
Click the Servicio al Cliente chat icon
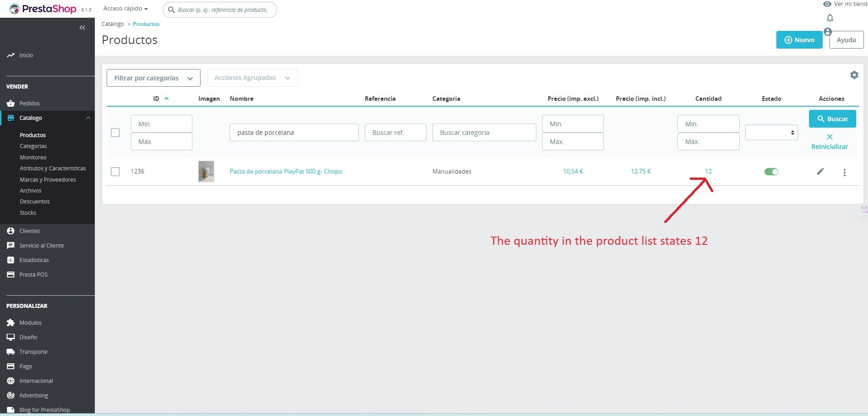(10, 245)
